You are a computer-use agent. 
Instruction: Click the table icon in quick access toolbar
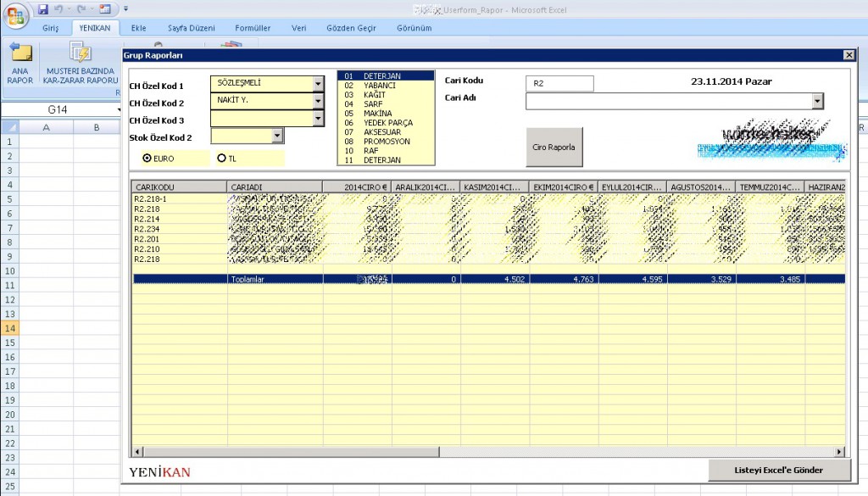104,9
